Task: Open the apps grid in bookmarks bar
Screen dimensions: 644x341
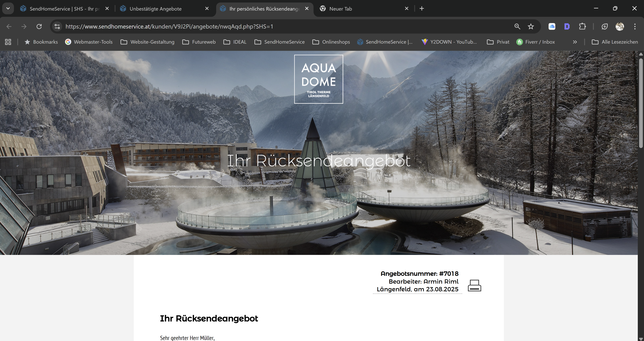Action: (8, 42)
